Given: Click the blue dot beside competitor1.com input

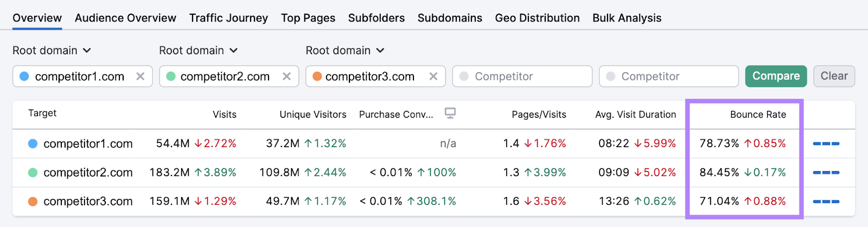Looking at the screenshot, I should click(24, 77).
